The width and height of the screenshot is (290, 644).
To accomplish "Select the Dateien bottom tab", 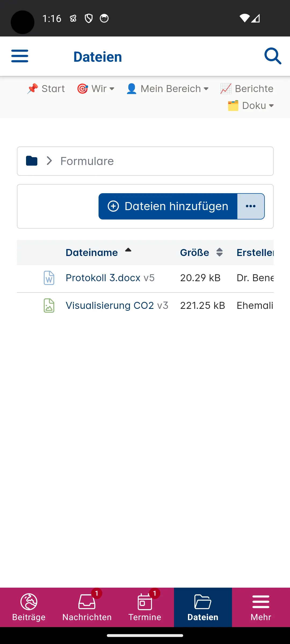I will click(203, 608).
